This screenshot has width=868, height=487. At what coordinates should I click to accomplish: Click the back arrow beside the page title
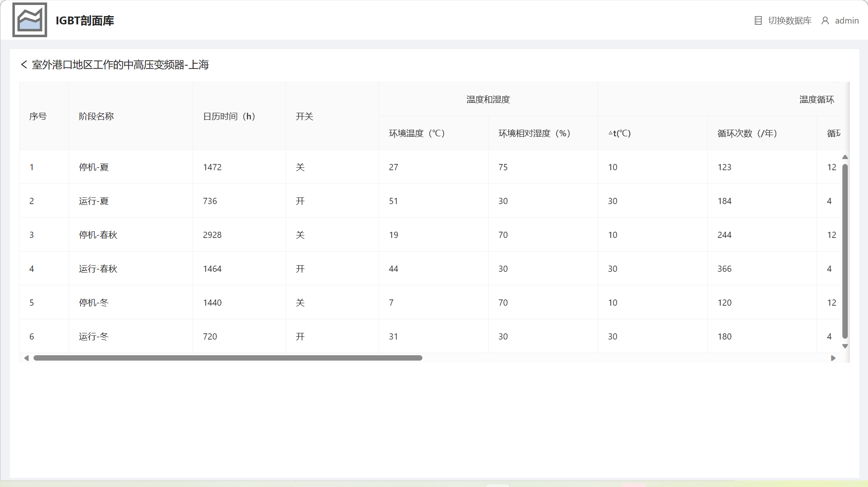coord(24,64)
